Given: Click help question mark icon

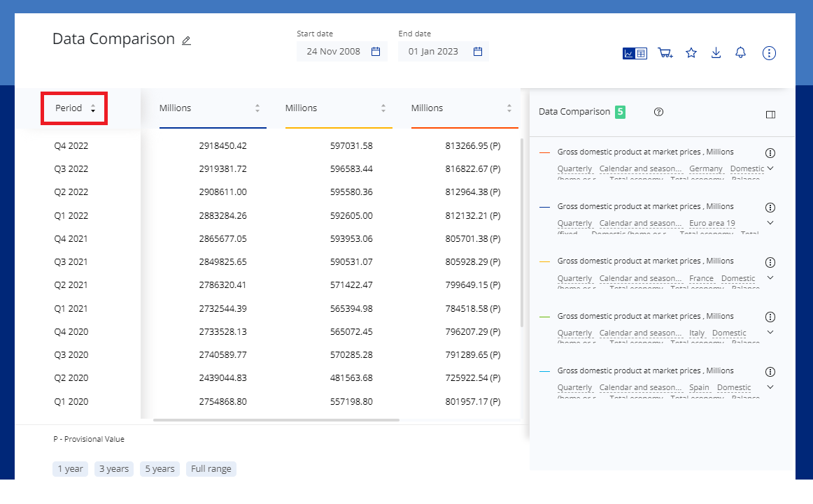Looking at the screenshot, I should (x=658, y=112).
